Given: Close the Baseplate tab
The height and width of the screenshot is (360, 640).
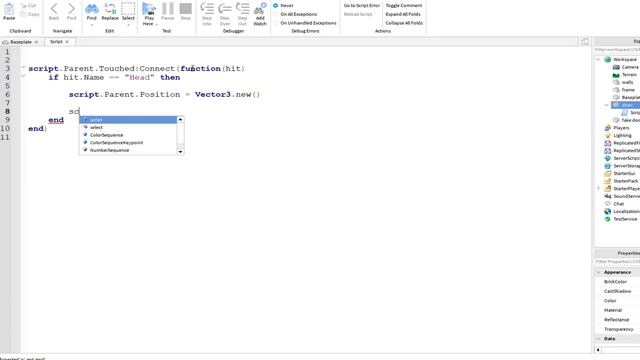Looking at the screenshot, I should click(36, 42).
